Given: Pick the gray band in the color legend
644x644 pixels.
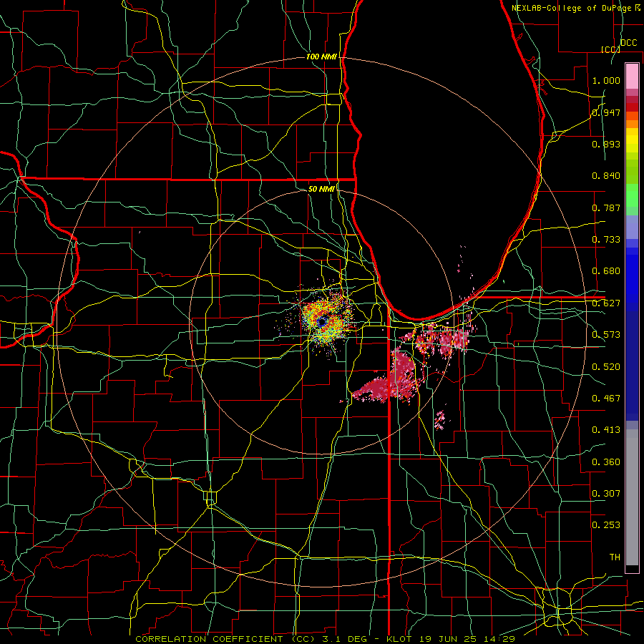Looking at the screenshot, I should (632, 499).
